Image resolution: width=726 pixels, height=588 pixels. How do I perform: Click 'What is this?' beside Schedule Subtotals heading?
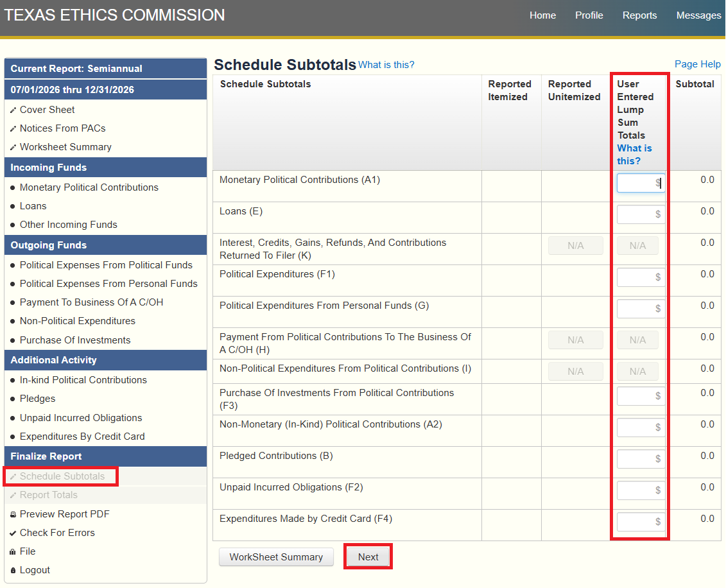click(x=386, y=65)
